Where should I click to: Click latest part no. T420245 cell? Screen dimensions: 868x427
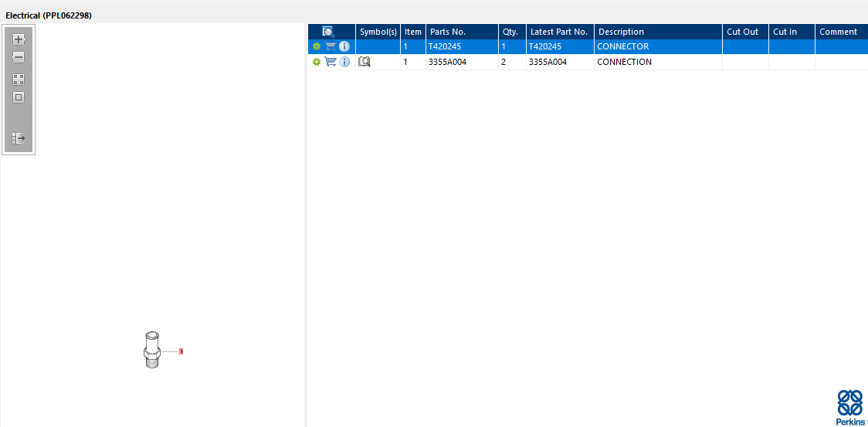click(x=560, y=46)
